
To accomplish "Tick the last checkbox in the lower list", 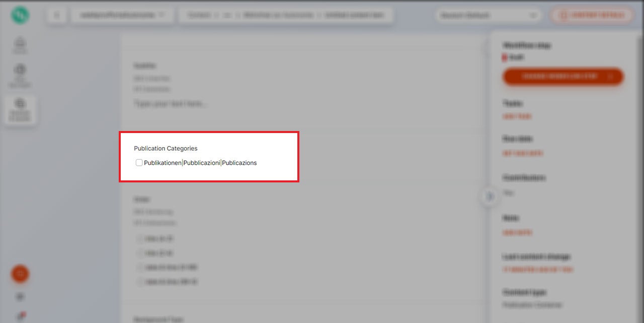I will coord(140,282).
